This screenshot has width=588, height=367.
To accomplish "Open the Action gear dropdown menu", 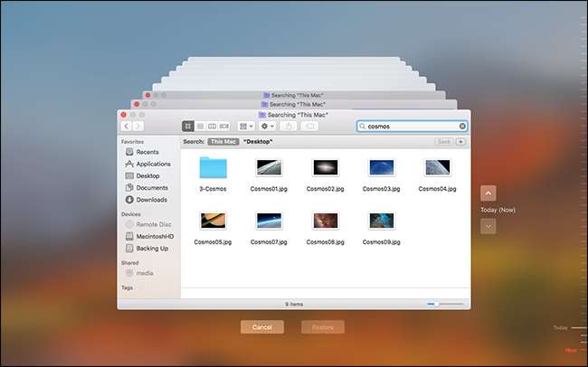I will click(x=268, y=127).
